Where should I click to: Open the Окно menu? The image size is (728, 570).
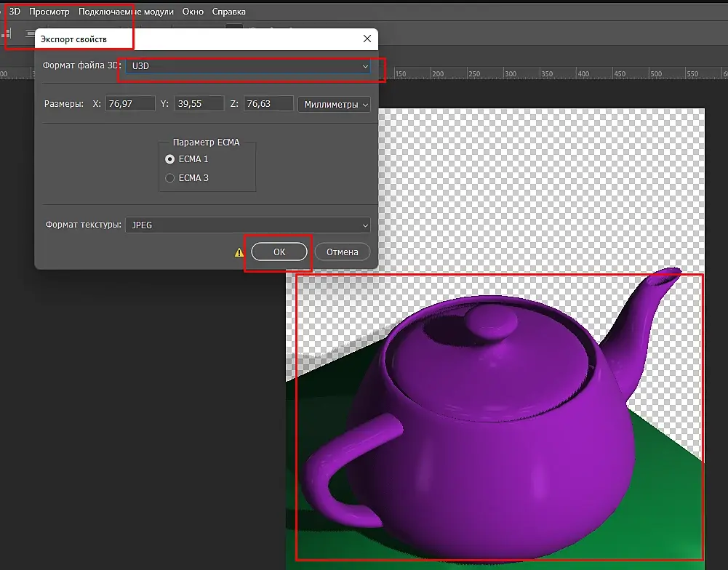click(x=193, y=12)
